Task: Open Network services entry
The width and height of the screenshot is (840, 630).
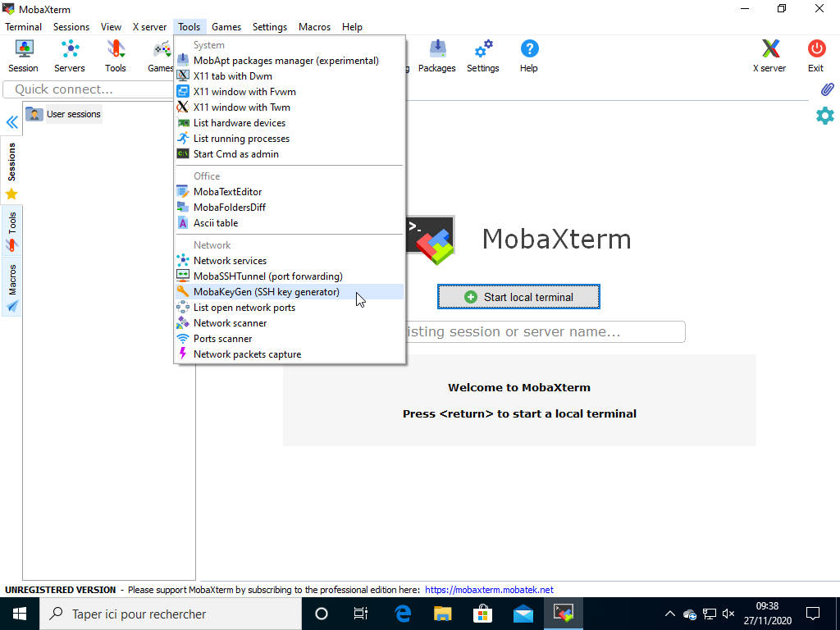Action: [x=290, y=261]
